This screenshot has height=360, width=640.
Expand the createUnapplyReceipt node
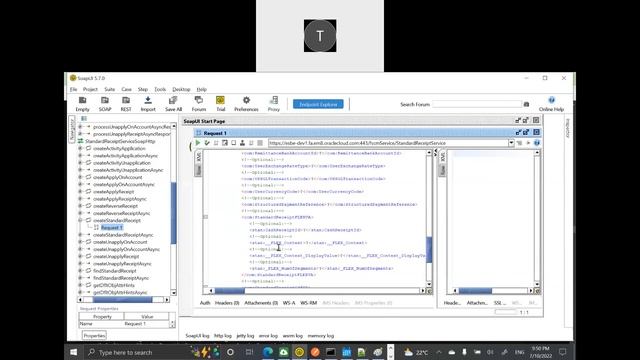(80, 256)
